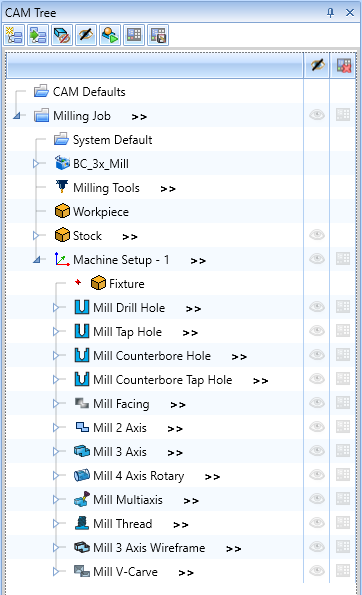Click the pin icon of CAM Tree panel

point(330,13)
